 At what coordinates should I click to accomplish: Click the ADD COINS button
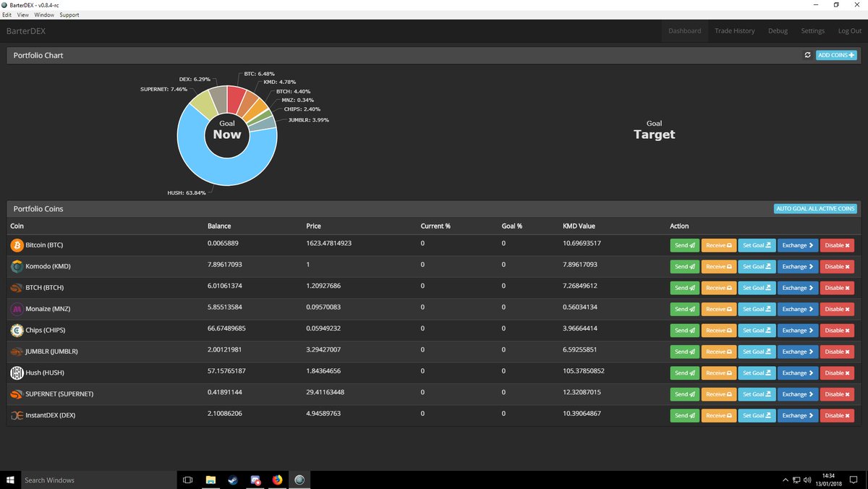836,55
